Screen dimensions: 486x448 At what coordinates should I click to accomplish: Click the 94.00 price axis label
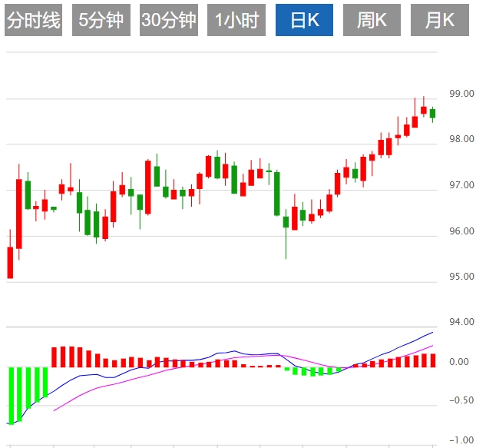(462, 322)
